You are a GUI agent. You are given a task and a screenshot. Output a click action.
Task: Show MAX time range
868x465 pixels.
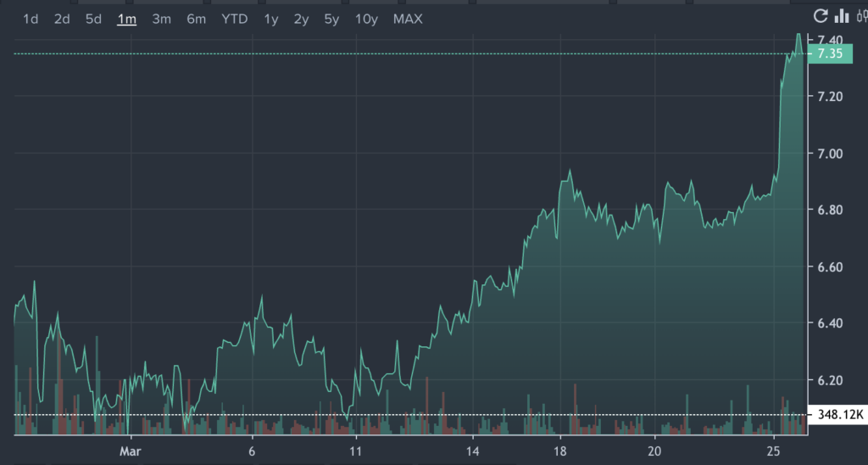pyautogui.click(x=408, y=20)
